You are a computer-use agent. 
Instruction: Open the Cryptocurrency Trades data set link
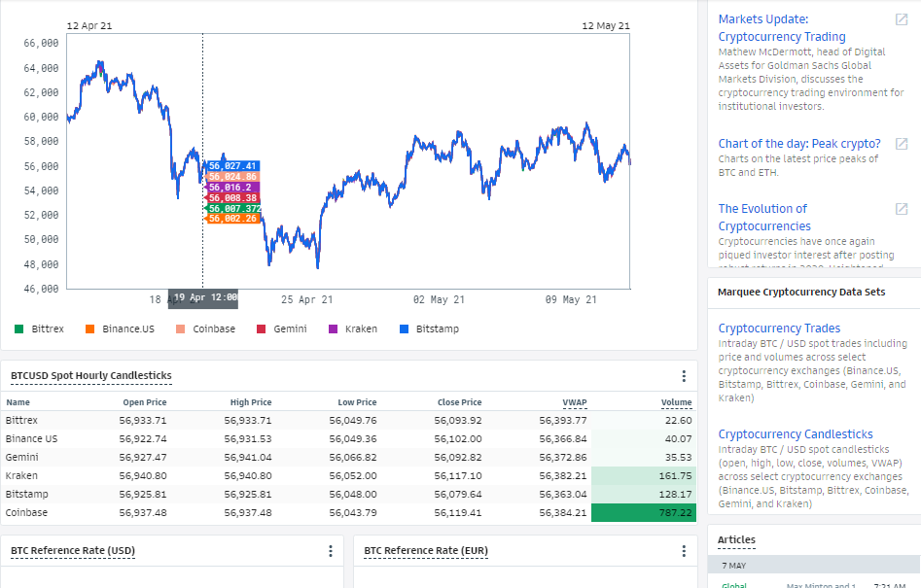coord(779,329)
